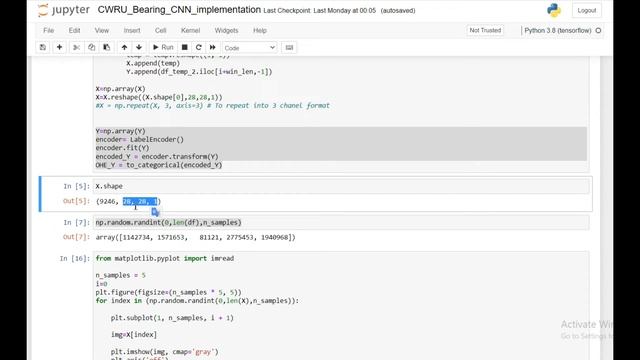Click the highlighted 28, 28, 1 output text

[x=140, y=201]
